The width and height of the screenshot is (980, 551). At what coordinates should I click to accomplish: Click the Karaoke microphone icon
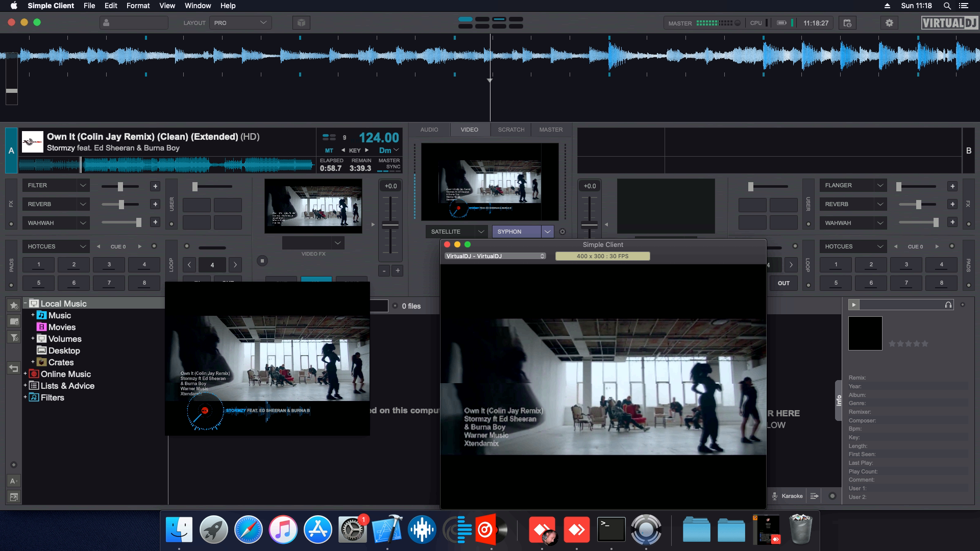coord(774,496)
